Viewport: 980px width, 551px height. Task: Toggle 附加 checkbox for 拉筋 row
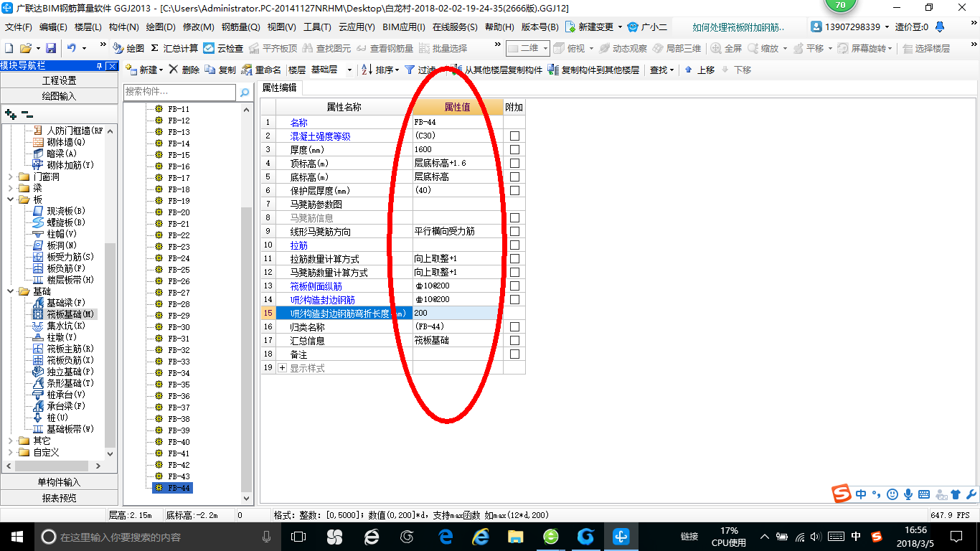(514, 245)
